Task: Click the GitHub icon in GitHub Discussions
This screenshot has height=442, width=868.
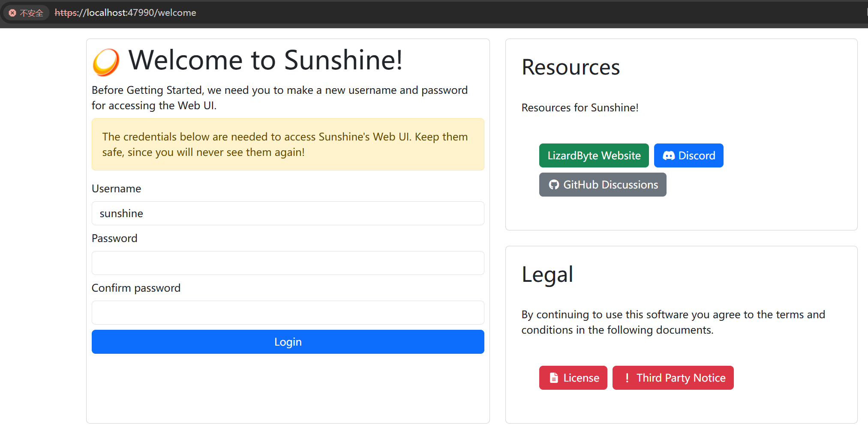Action: tap(554, 185)
